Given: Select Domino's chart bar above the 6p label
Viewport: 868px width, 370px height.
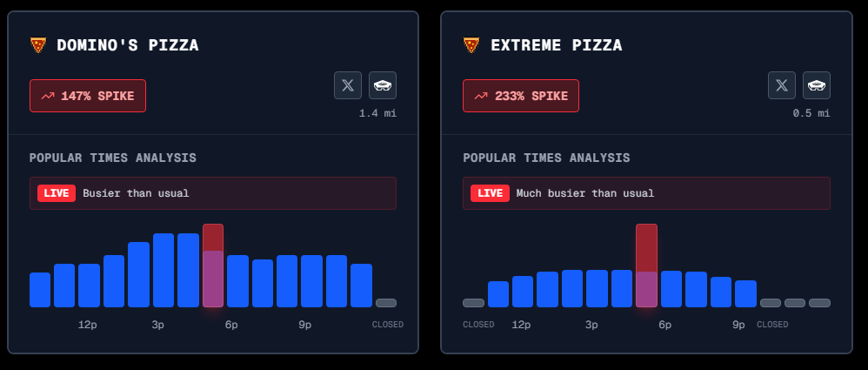Looking at the screenshot, I should 237,281.
